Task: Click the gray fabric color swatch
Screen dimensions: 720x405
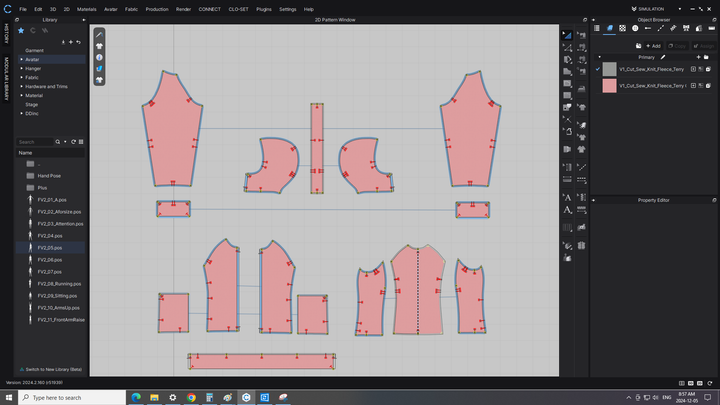Action: (609, 69)
